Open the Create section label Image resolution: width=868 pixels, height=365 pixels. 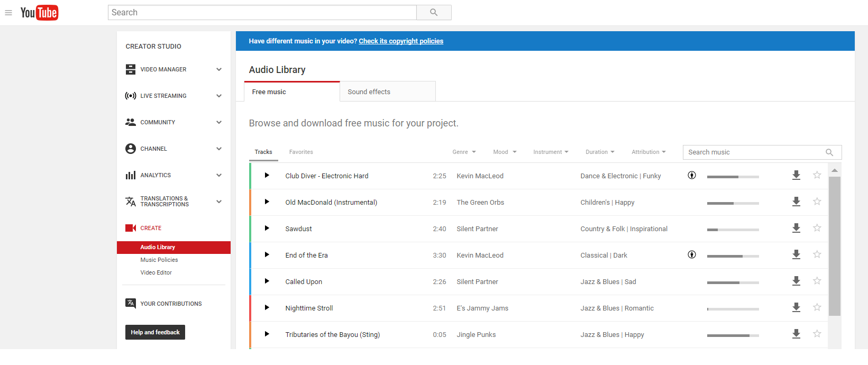151,228
